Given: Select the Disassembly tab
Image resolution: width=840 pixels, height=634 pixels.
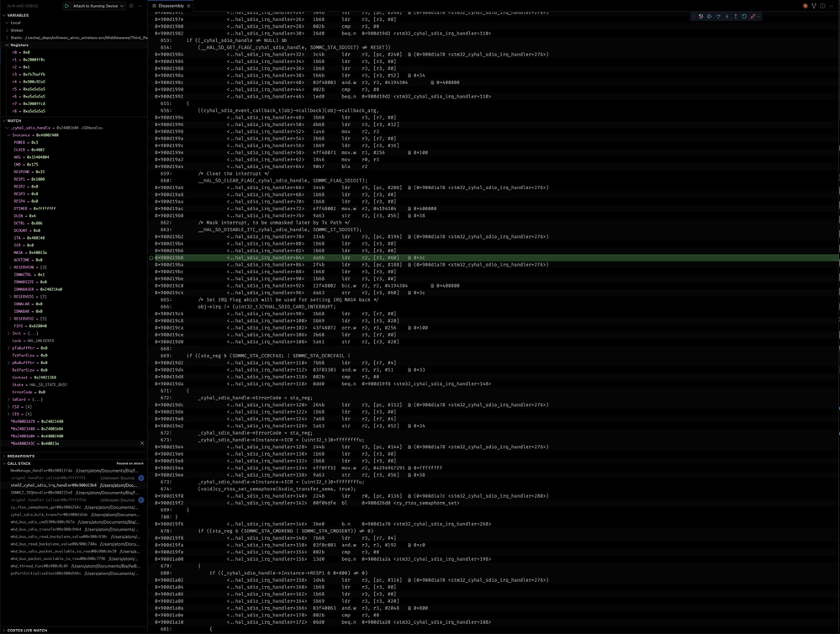Looking at the screenshot, I should [171, 6].
